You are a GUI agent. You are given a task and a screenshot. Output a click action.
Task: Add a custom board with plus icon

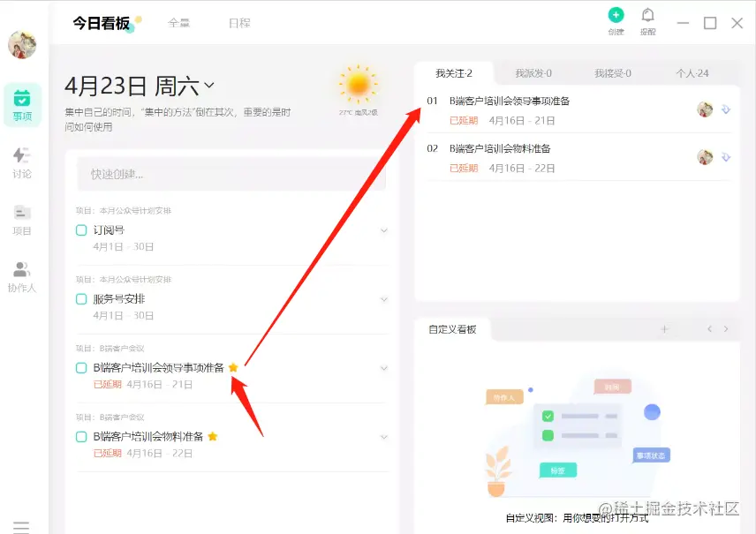pos(664,329)
